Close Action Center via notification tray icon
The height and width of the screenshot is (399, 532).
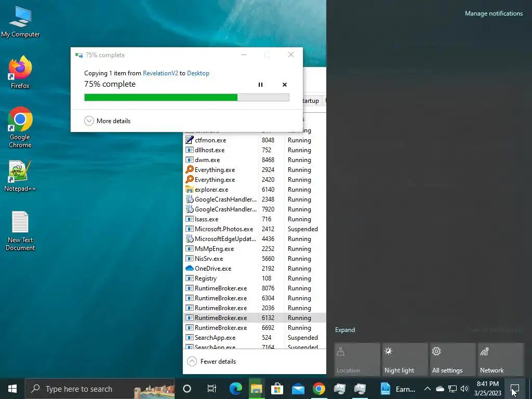(x=515, y=389)
